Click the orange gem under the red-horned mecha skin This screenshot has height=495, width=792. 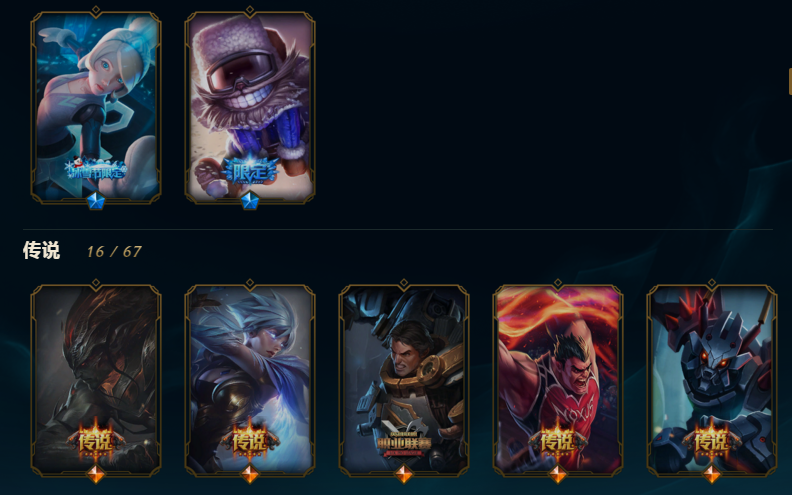[712, 474]
